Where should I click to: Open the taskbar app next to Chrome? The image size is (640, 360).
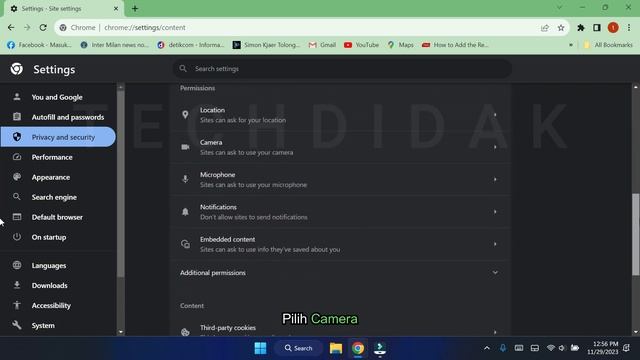(380, 348)
